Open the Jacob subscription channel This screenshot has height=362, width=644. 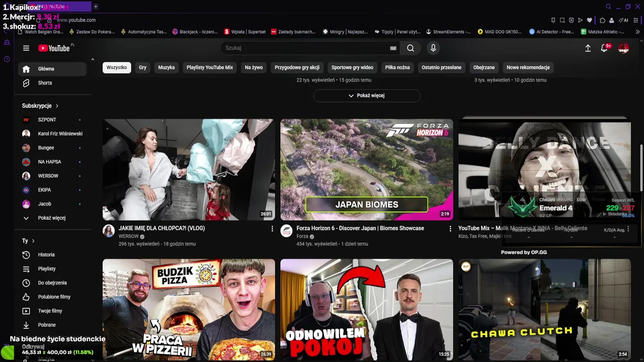click(52, 204)
